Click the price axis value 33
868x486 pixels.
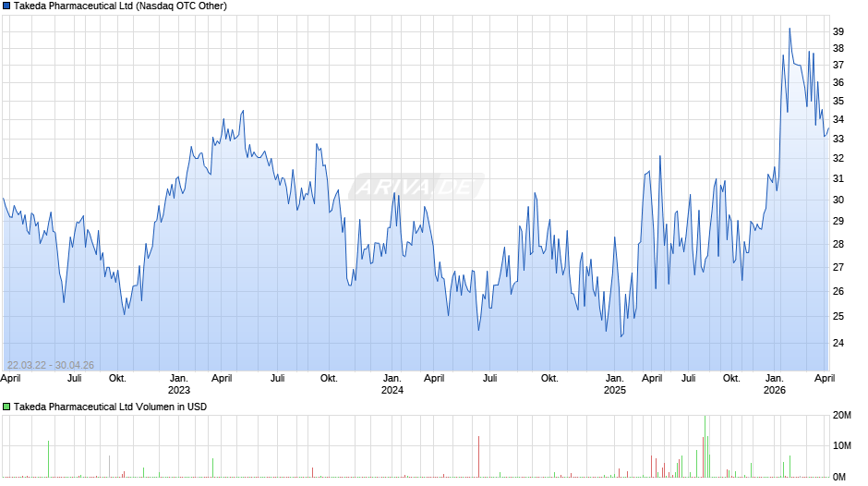tap(838, 139)
